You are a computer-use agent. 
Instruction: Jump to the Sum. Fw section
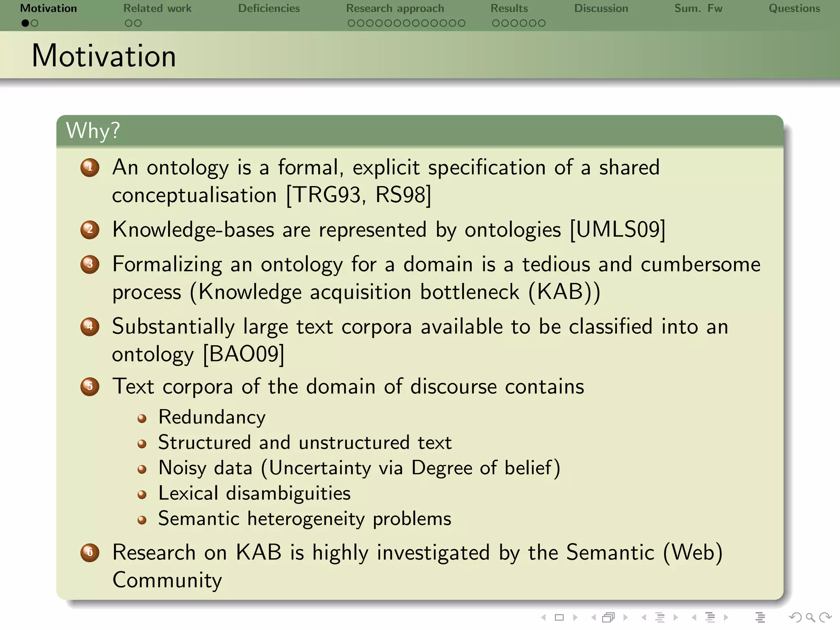tap(698, 8)
